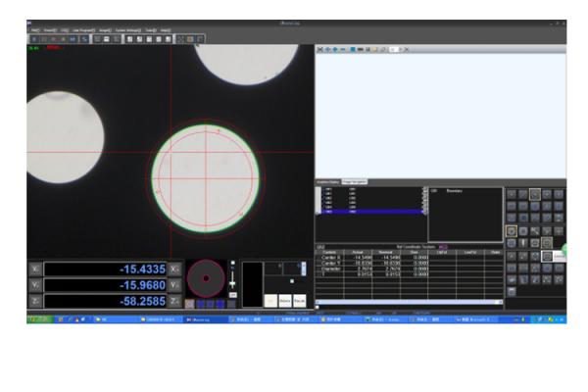Open the Help menu

[166, 30]
